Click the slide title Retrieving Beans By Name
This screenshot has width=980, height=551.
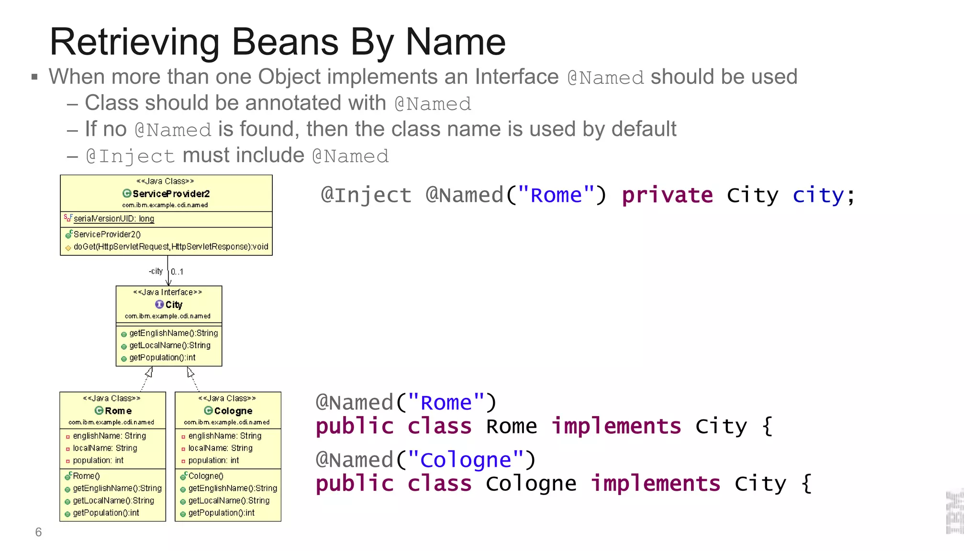(x=278, y=42)
